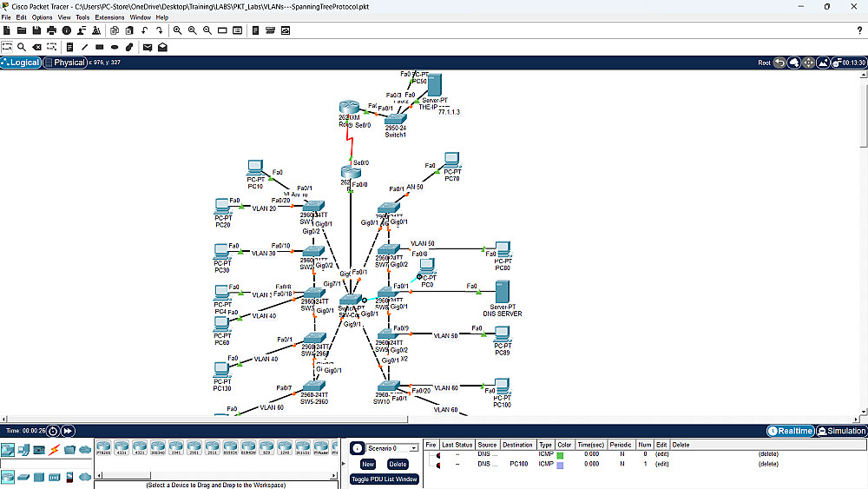Switch to Realtime mode
This screenshot has width=868, height=489.
(791, 431)
